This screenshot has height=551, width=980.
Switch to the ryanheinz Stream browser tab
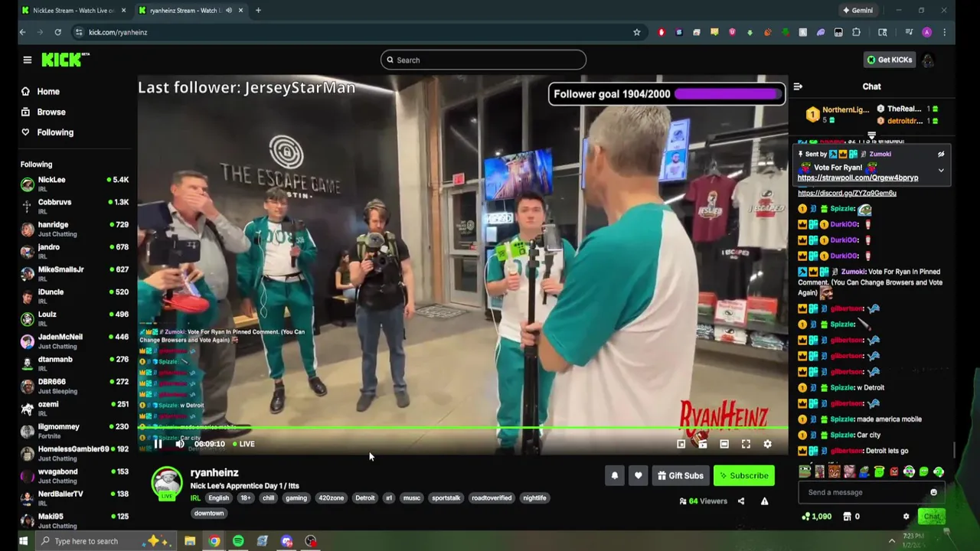pyautogui.click(x=191, y=11)
